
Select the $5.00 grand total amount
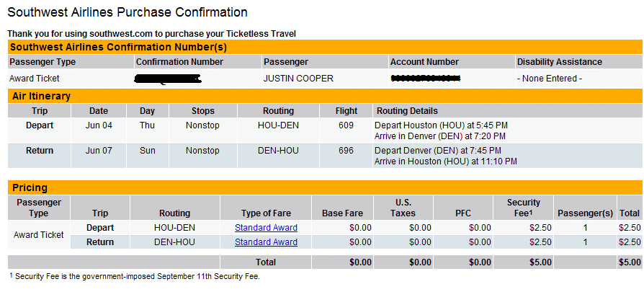[x=630, y=262]
